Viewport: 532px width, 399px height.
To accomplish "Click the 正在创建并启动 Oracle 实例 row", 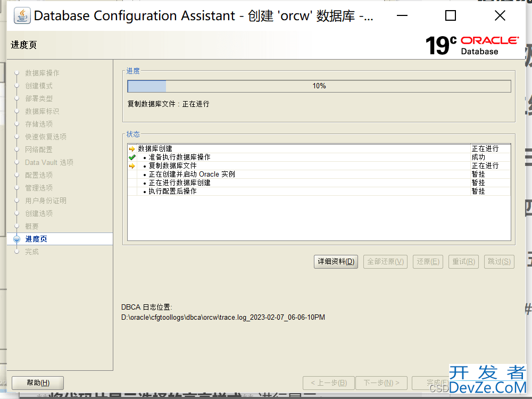I will click(x=319, y=174).
